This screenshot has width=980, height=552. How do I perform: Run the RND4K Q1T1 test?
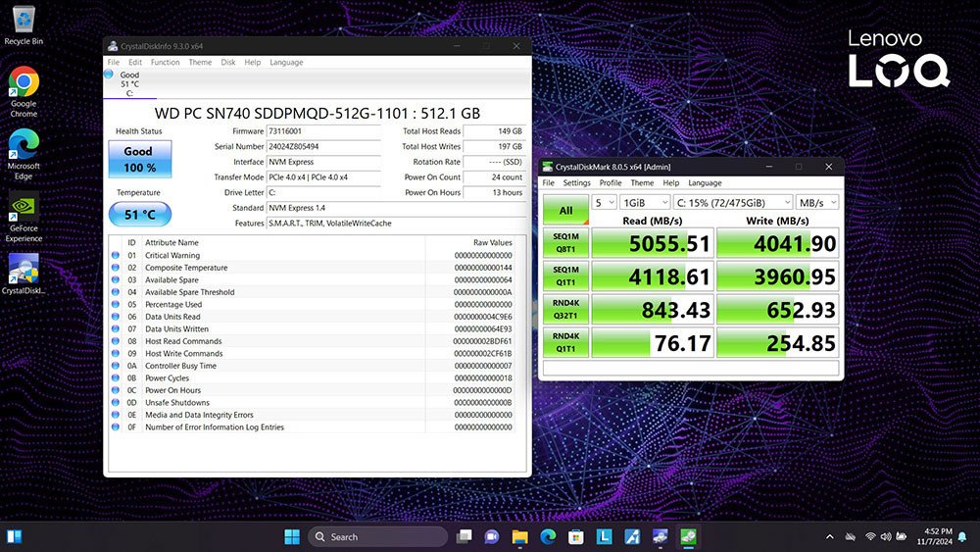(x=565, y=342)
